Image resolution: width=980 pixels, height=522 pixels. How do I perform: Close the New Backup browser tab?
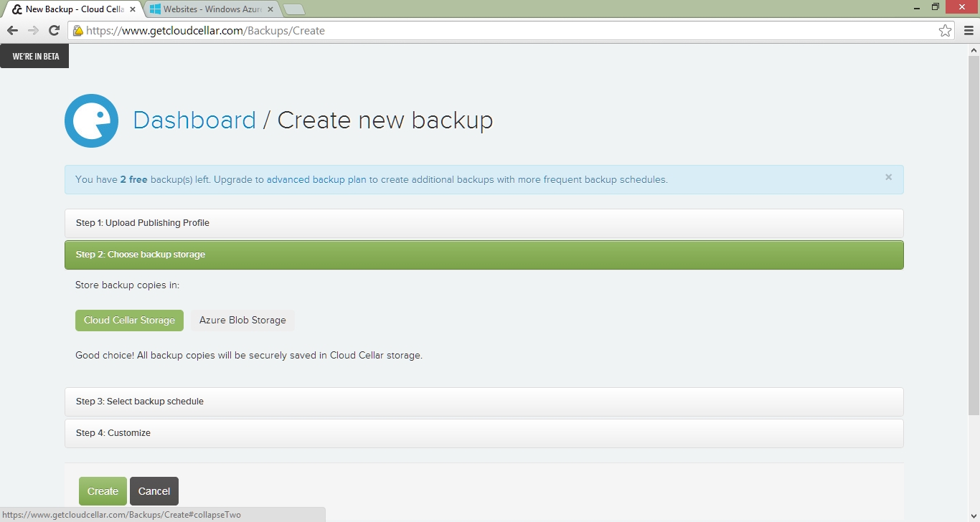click(133, 9)
